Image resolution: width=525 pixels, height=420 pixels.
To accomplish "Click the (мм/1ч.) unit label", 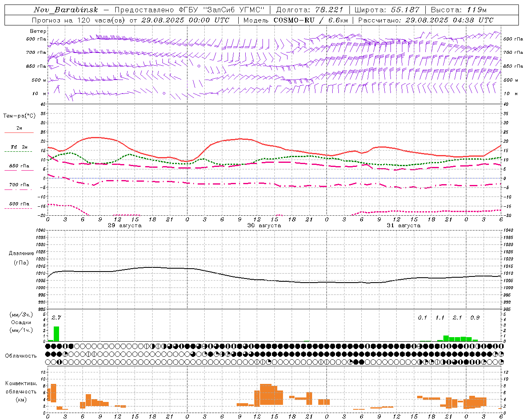I will pyautogui.click(x=21, y=330).
